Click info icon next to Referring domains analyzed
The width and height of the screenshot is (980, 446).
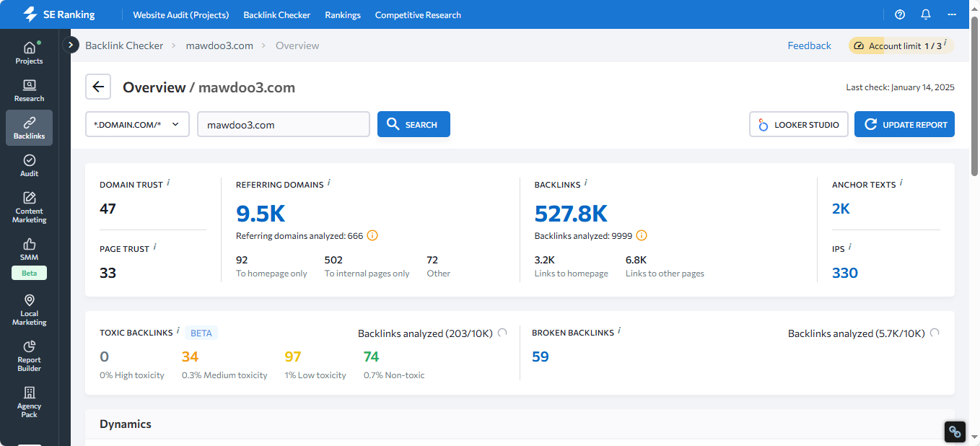372,236
